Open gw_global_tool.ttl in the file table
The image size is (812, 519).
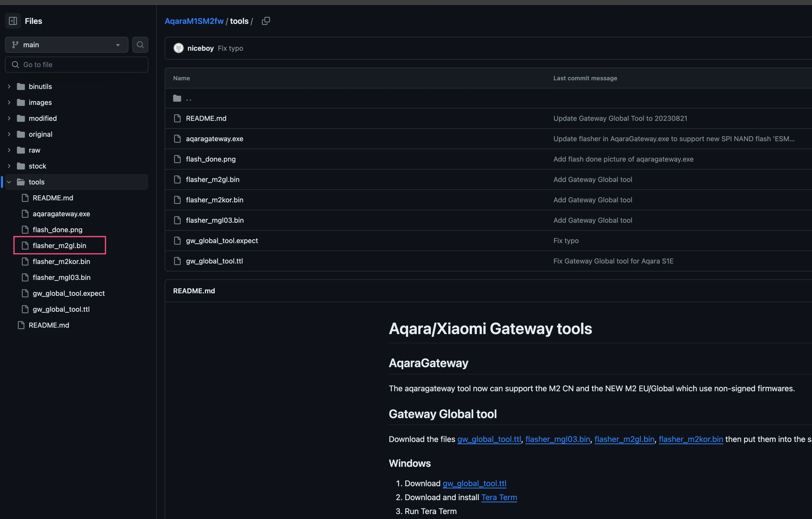click(214, 261)
